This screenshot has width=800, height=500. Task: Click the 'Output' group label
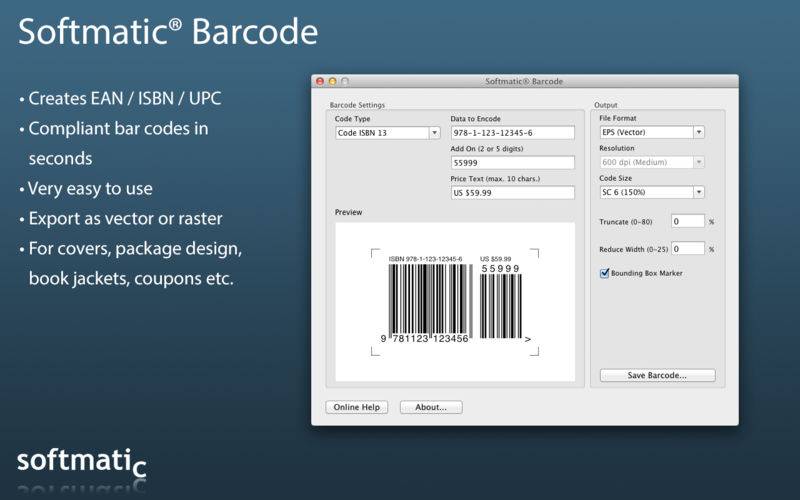point(606,105)
